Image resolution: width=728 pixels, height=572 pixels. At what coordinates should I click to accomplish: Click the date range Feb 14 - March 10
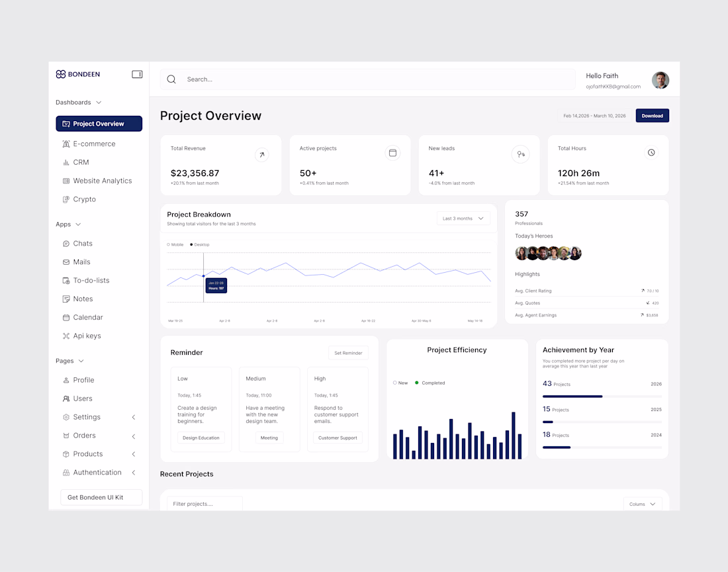(x=594, y=116)
